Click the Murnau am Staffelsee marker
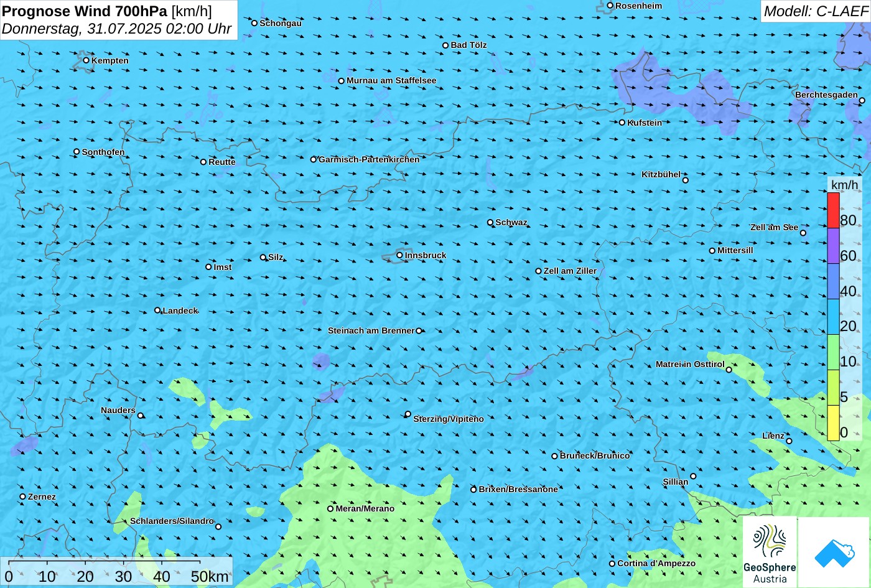 coord(341,81)
